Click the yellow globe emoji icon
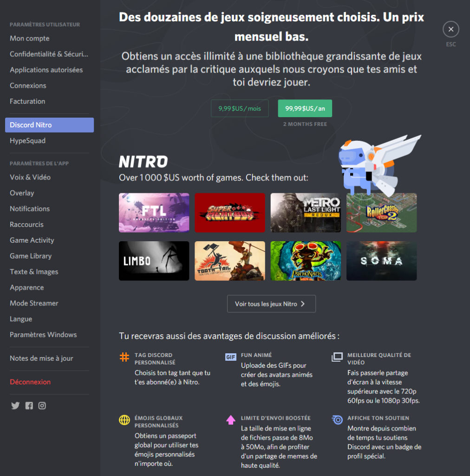The height and width of the screenshot is (476, 470). click(124, 420)
